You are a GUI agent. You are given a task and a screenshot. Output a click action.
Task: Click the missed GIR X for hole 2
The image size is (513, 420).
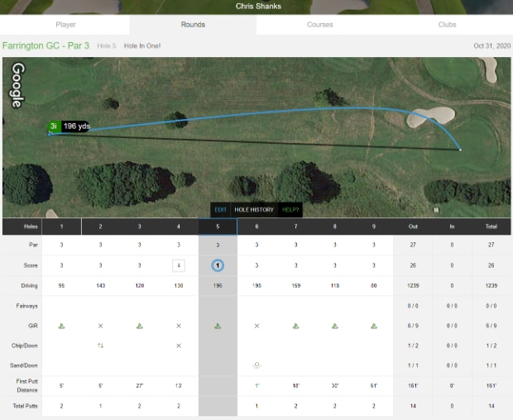click(101, 326)
